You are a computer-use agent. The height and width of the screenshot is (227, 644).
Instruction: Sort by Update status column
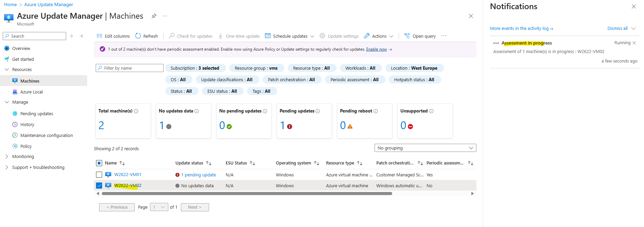pyautogui.click(x=209, y=163)
